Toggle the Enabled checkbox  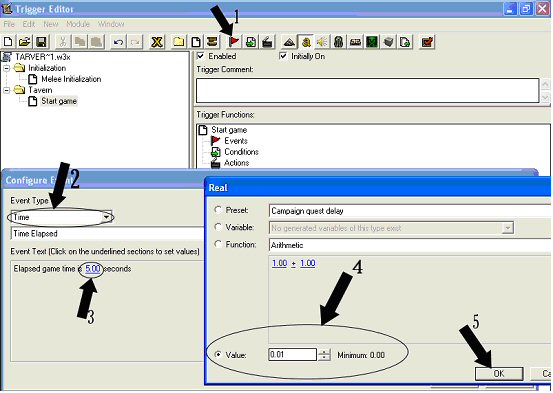[200, 56]
